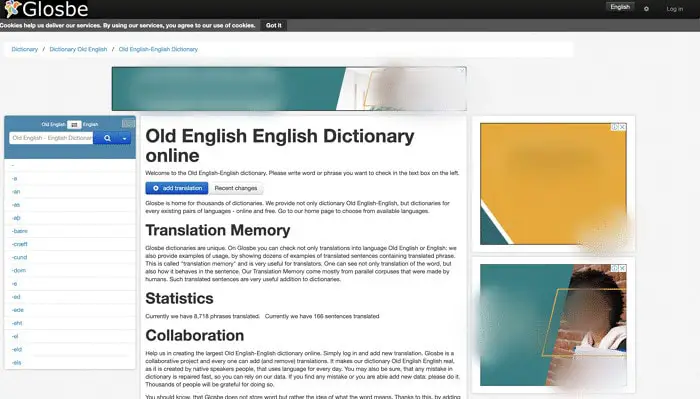The image size is (700, 399).
Task: Click 'Log in' in the header
Action: pyautogui.click(x=675, y=9)
